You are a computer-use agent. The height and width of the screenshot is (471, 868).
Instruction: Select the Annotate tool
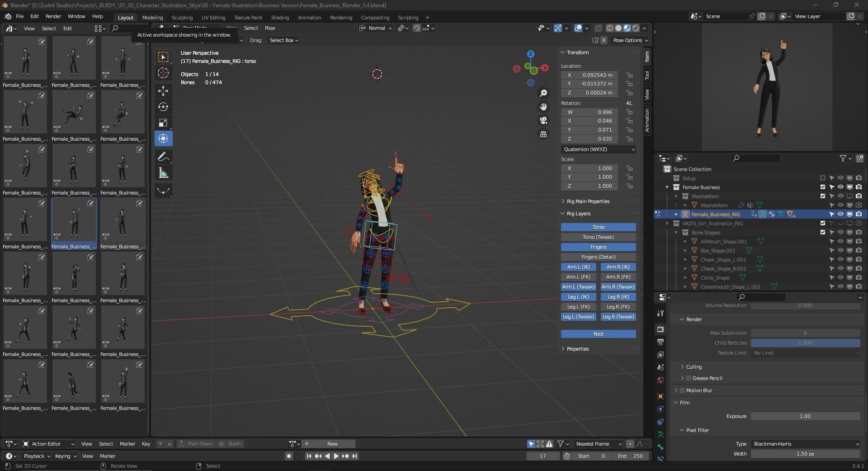point(163,157)
